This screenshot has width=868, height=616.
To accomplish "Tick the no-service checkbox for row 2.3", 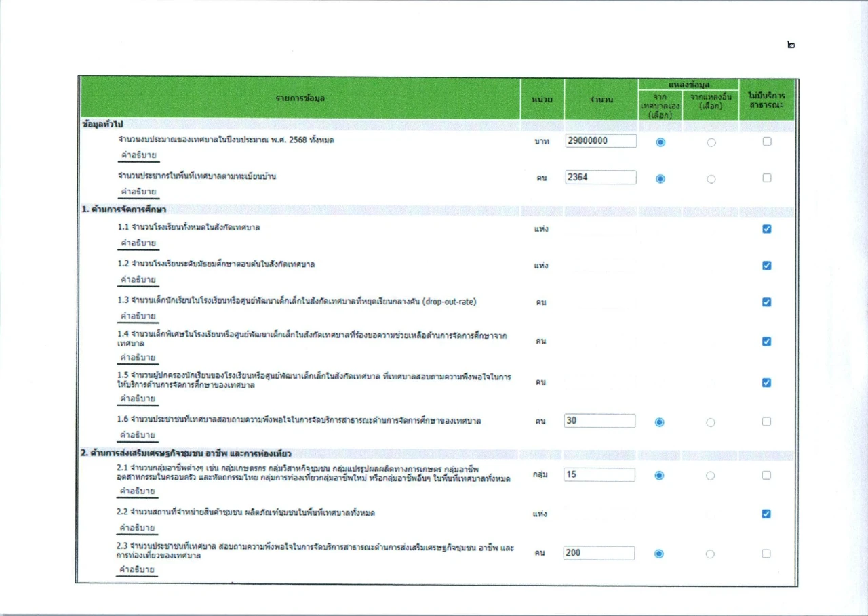I will [x=766, y=554].
